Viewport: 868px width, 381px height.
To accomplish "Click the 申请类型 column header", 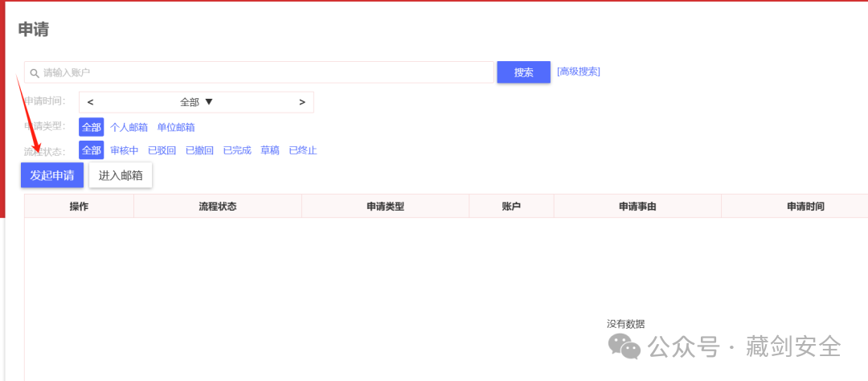I will coord(385,206).
